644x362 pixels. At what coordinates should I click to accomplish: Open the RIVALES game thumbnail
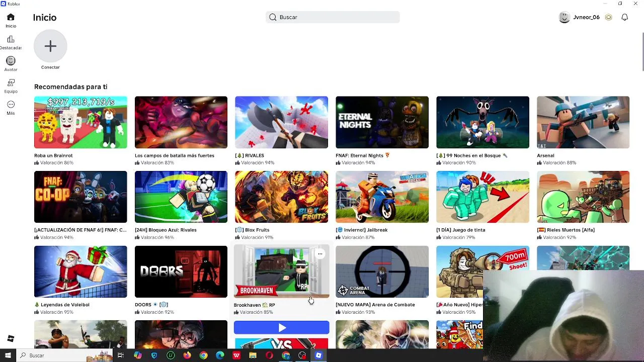pyautogui.click(x=281, y=122)
